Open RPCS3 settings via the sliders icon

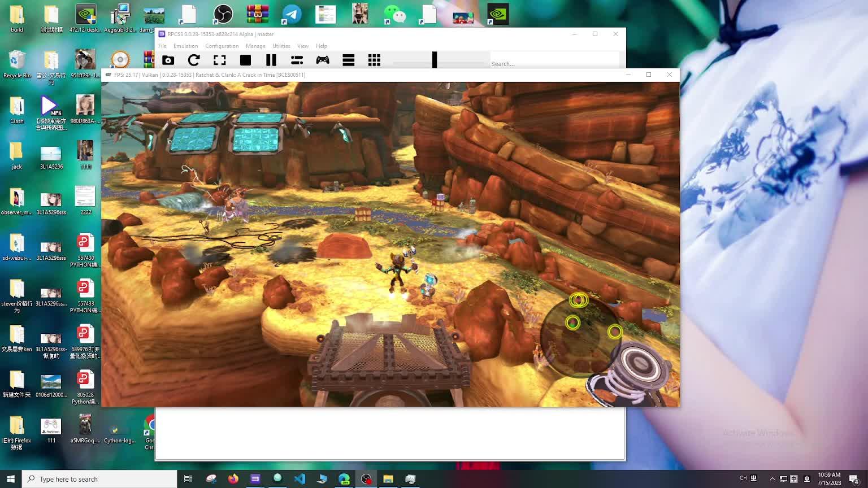[297, 60]
